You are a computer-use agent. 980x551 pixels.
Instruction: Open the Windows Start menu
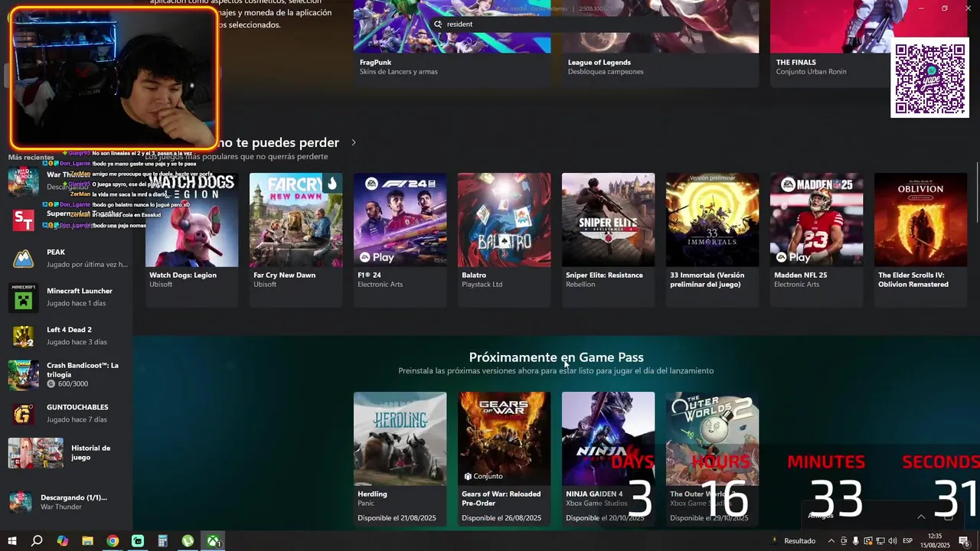[x=11, y=541]
